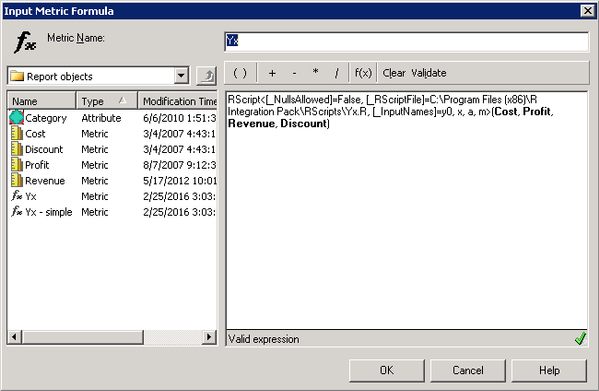Sort by Modification Time column
599x391 pixels.
pos(178,101)
